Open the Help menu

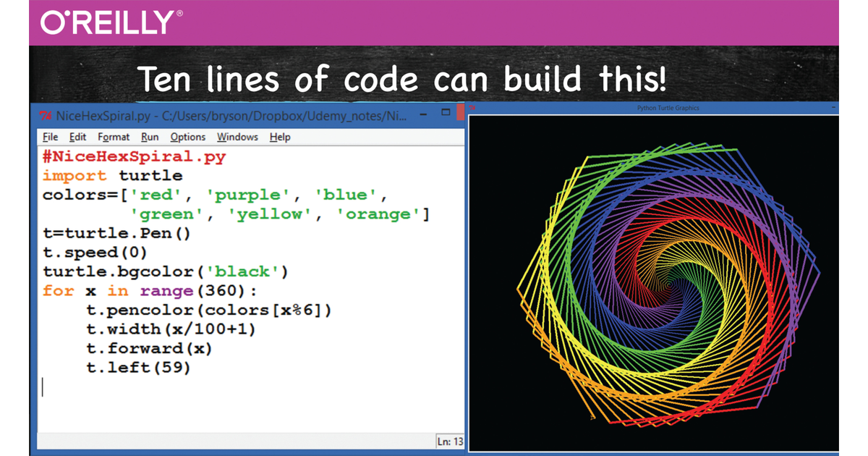click(279, 137)
